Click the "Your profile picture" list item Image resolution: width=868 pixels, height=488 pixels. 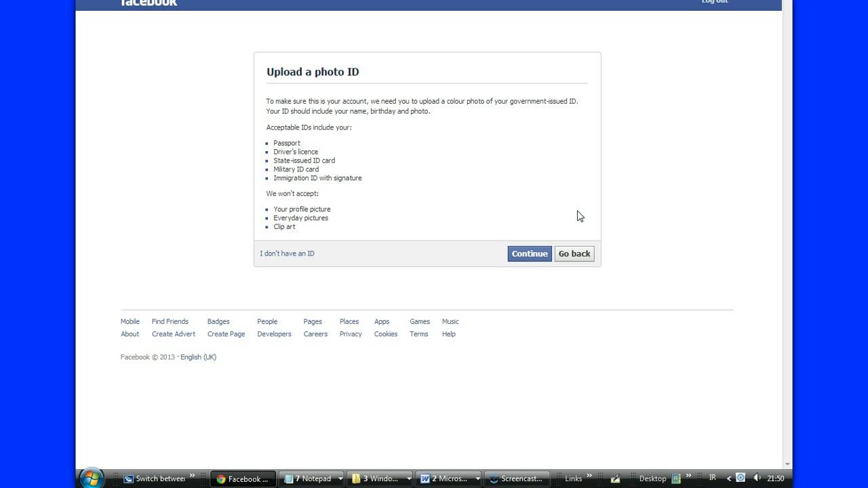302,209
